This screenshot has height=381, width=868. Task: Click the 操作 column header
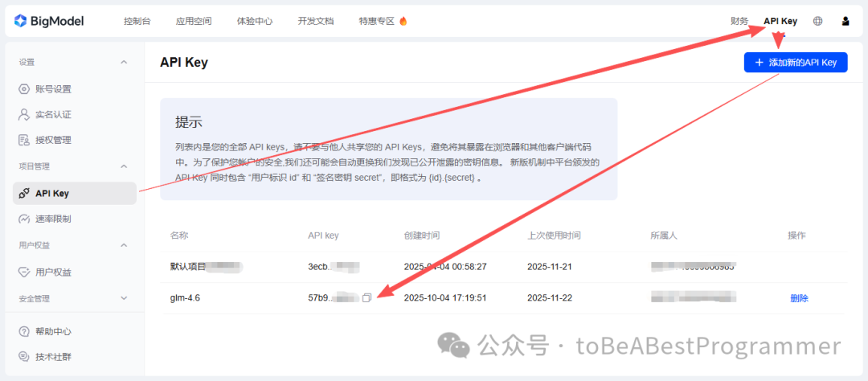coord(796,236)
